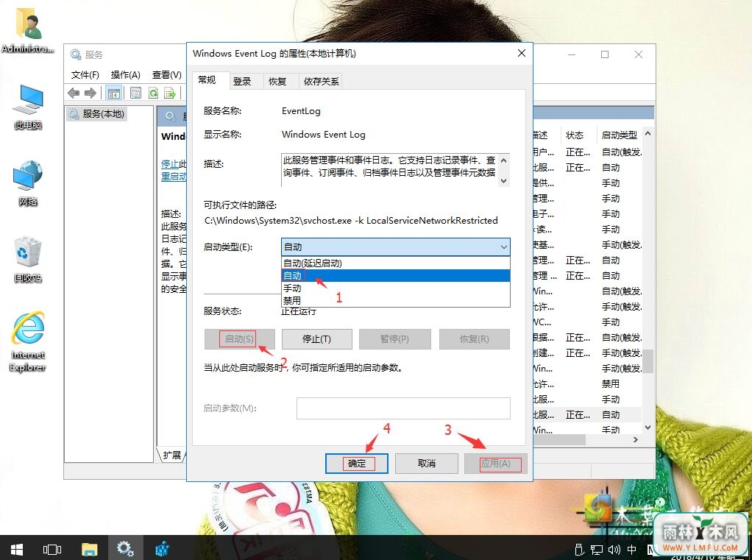Viewport: 752px width, 560px height.
Task: Click the 取消 cancel button
Action: tap(426, 464)
